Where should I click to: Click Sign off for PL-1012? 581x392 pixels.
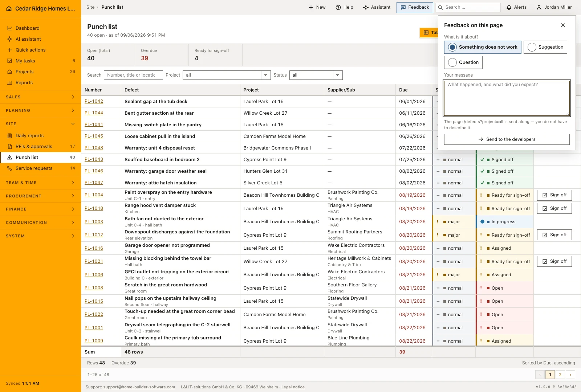point(554,235)
